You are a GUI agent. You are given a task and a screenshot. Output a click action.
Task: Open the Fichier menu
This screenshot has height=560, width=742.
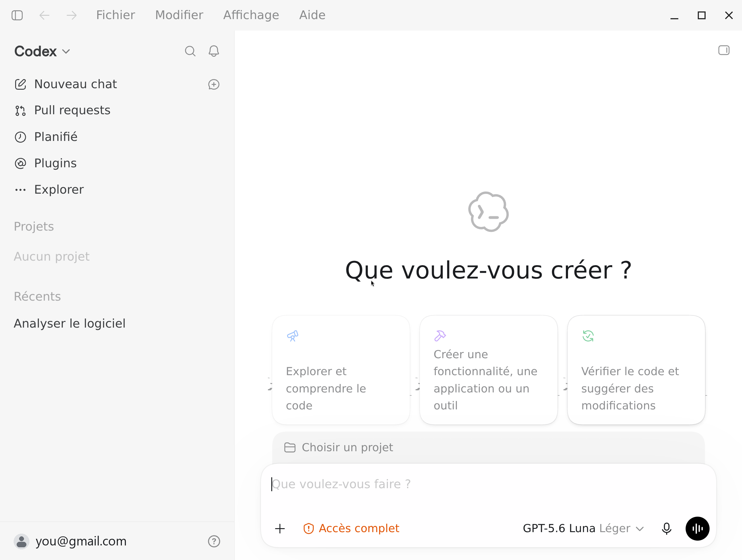pyautogui.click(x=115, y=15)
